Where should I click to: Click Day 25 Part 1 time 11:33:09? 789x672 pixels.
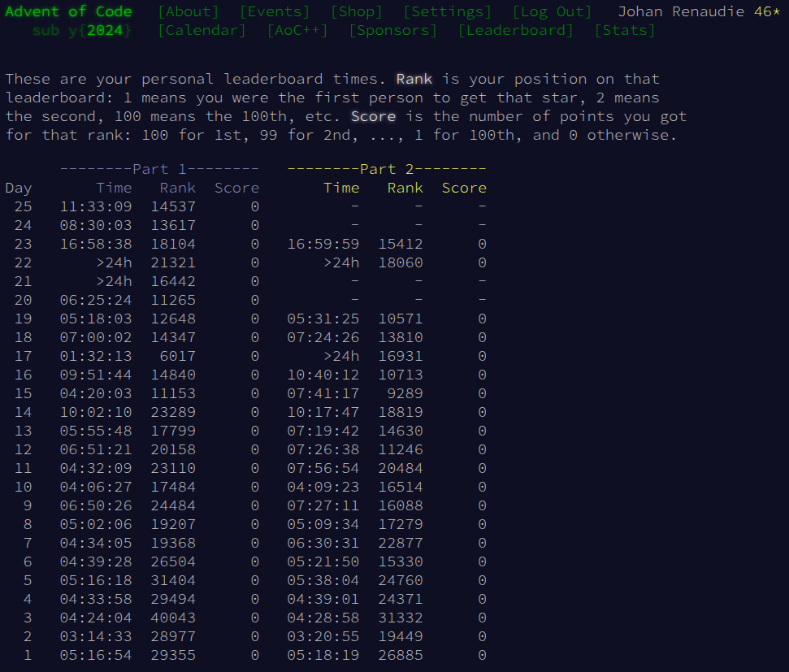96,207
